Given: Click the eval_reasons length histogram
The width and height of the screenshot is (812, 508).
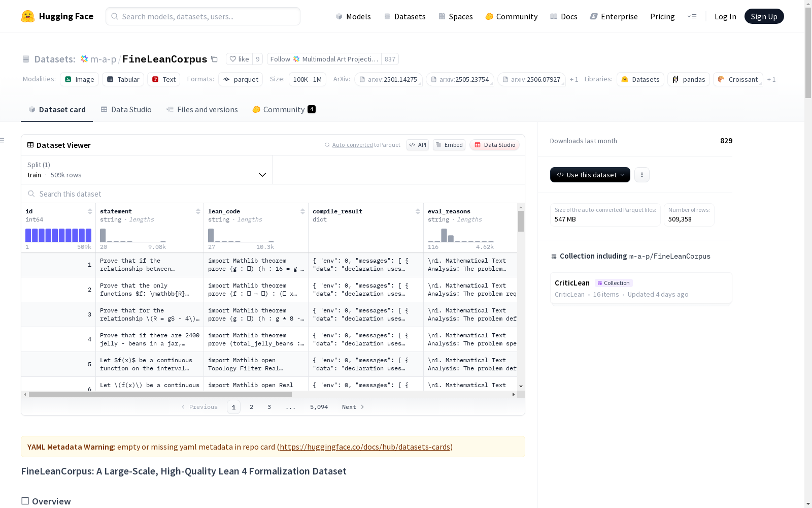Looking at the screenshot, I should pyautogui.click(x=461, y=235).
